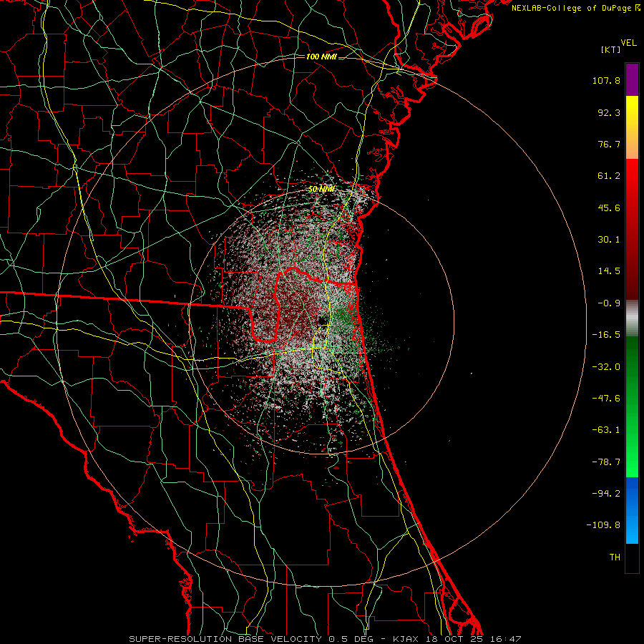Pick the gray near-zero segment of the color bar

[x=632, y=318]
